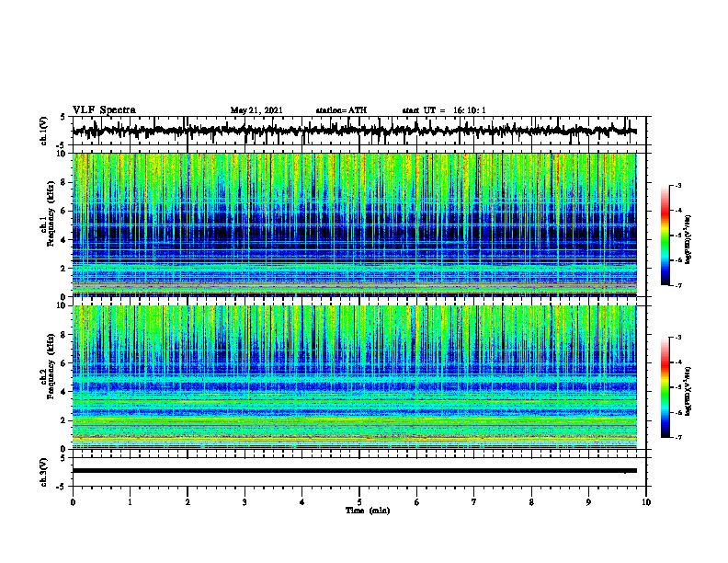
Task: Click time axis tick label "10"
Action: click(x=646, y=502)
